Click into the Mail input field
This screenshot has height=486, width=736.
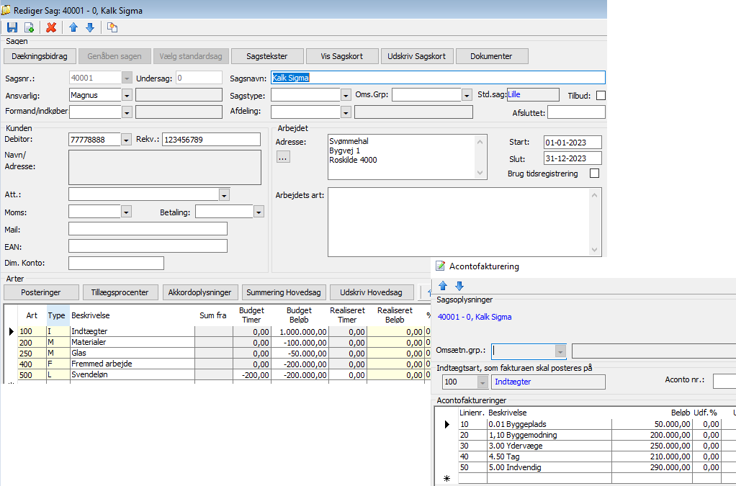click(x=147, y=229)
